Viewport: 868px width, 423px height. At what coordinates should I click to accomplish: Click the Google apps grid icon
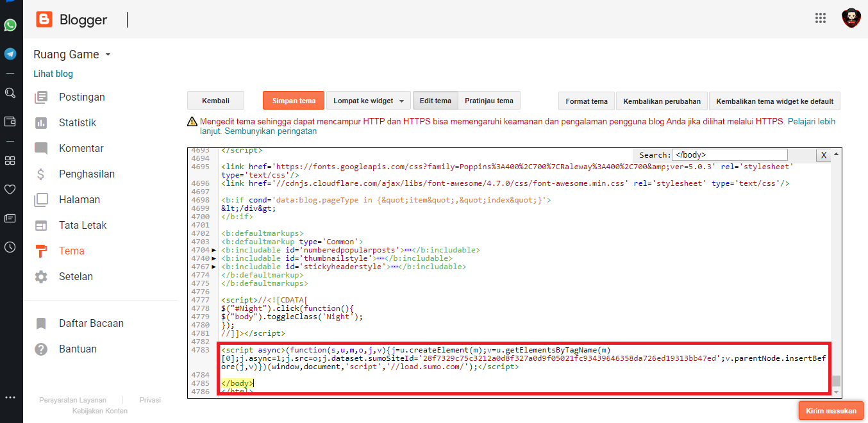pyautogui.click(x=821, y=18)
